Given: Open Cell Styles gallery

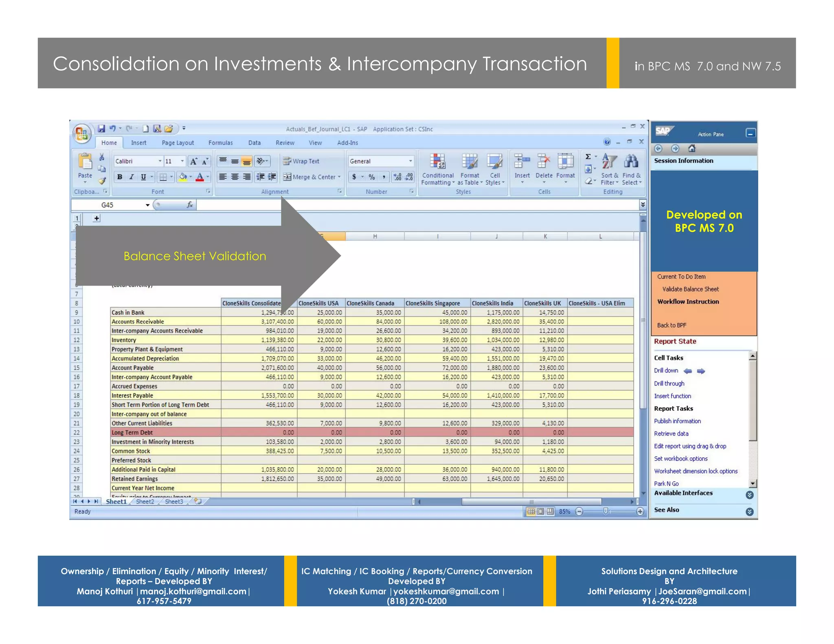Looking at the screenshot, I should point(495,169).
